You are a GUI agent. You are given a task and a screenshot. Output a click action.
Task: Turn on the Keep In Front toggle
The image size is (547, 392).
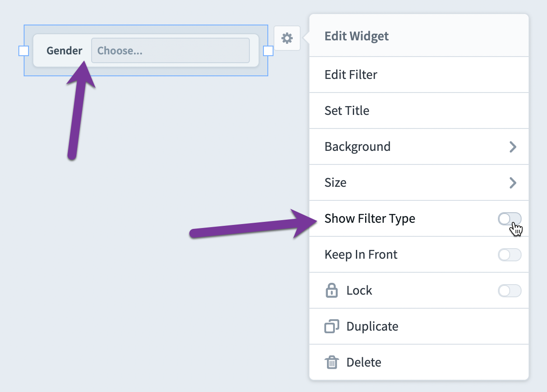[510, 255]
